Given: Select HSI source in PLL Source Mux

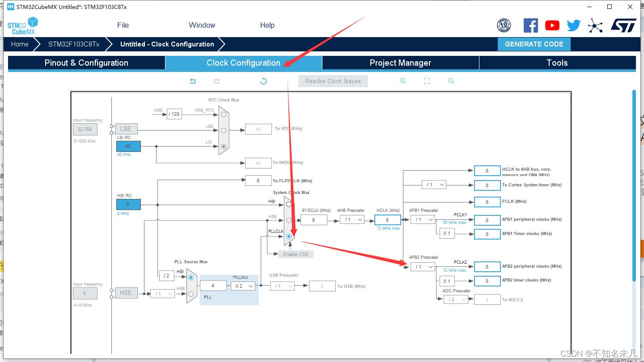Looking at the screenshot, I should tap(191, 278).
